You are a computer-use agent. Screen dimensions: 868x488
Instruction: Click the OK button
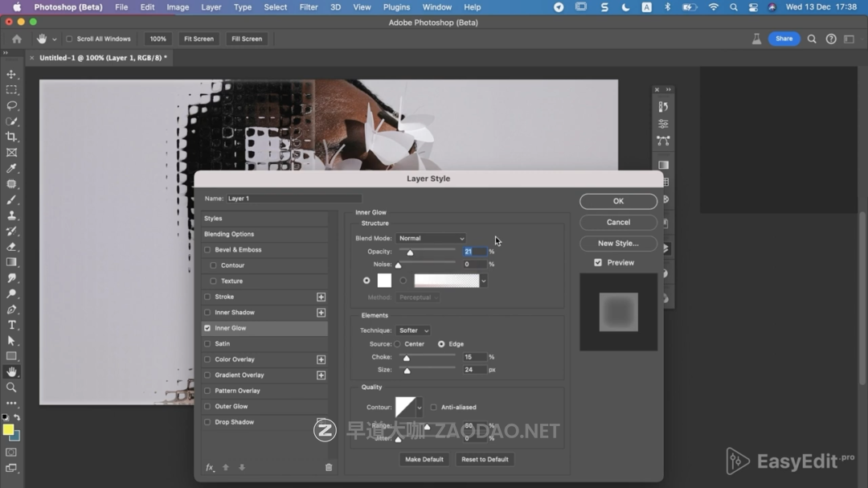point(618,201)
